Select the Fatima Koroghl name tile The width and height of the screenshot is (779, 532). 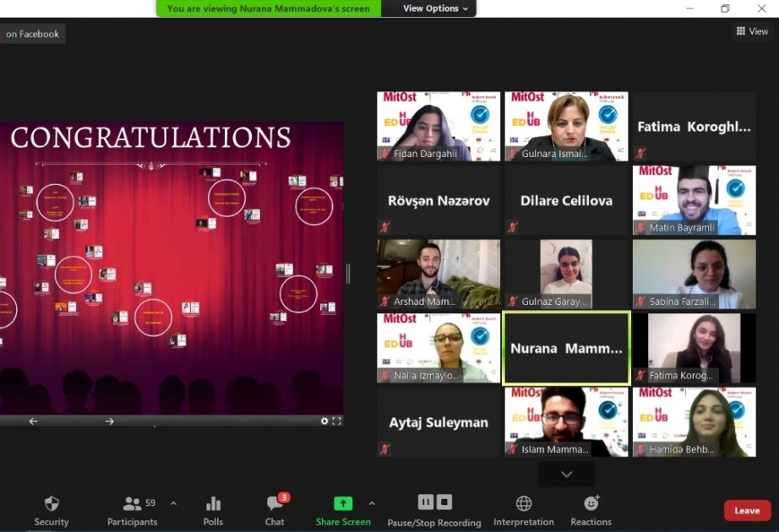tap(694, 126)
